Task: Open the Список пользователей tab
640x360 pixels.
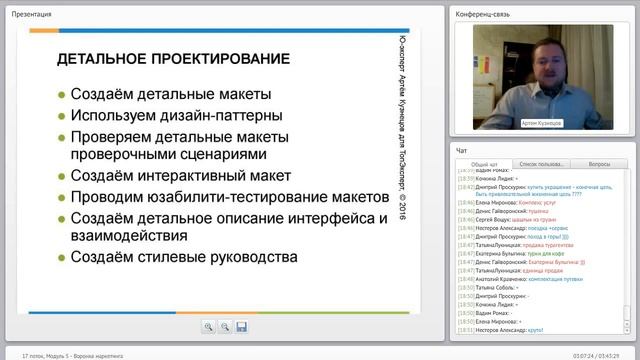Action: 541,164
